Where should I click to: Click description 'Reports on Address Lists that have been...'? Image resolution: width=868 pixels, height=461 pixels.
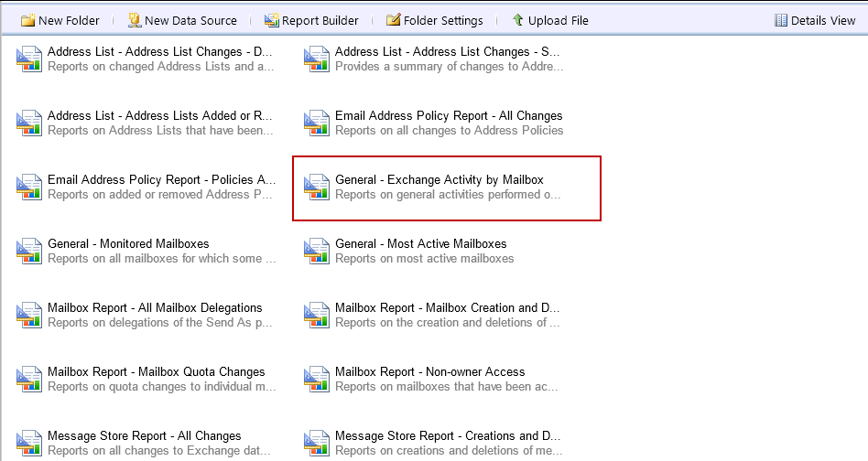(x=160, y=131)
